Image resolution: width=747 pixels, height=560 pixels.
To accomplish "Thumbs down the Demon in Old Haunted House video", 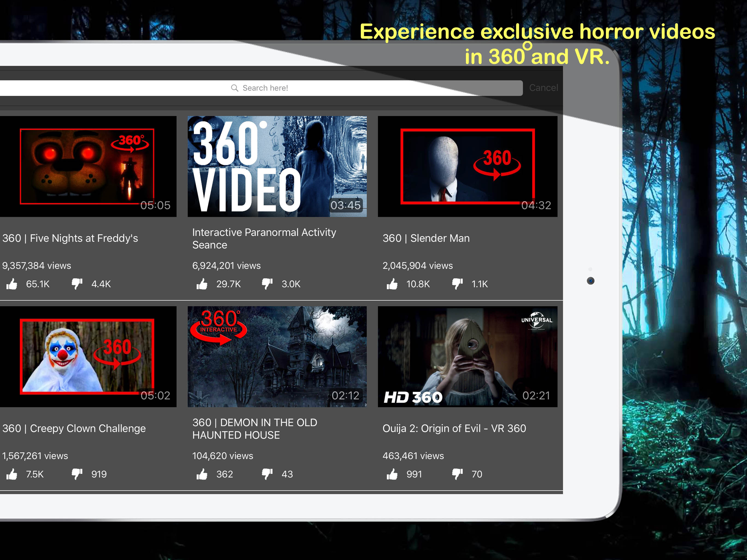I will pos(267,474).
